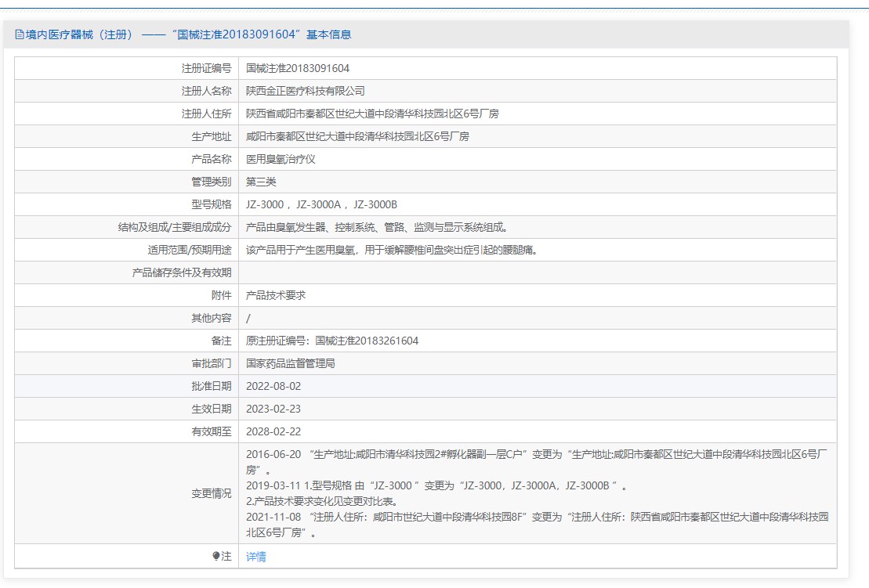The image size is (869, 588).
Task: Click the expiry date 2028-02-22
Action: (273, 431)
